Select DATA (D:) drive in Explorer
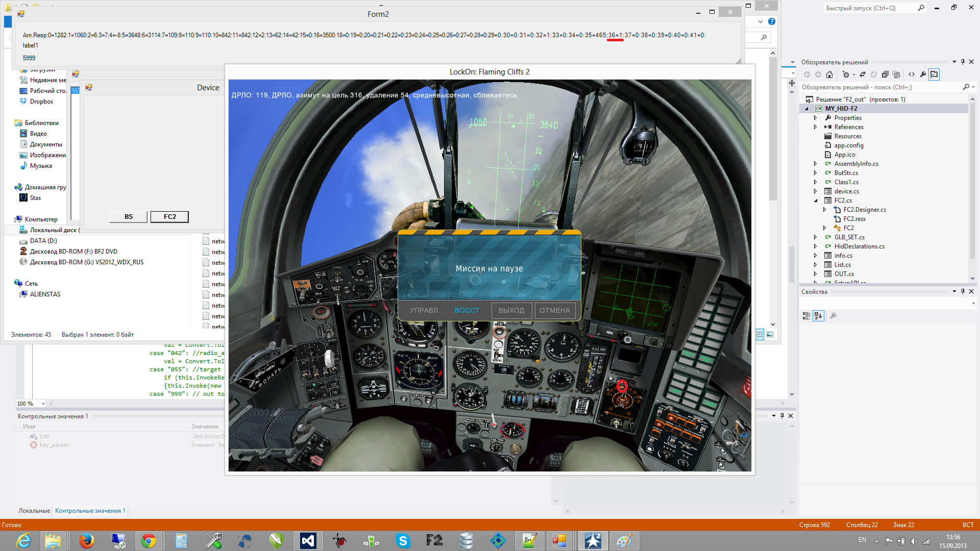980x551 pixels. [x=43, y=241]
